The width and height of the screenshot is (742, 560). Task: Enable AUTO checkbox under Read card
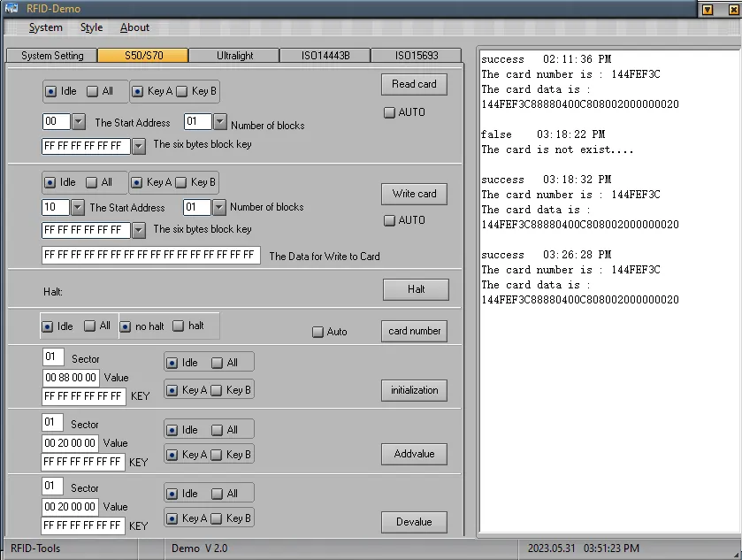[x=390, y=112]
